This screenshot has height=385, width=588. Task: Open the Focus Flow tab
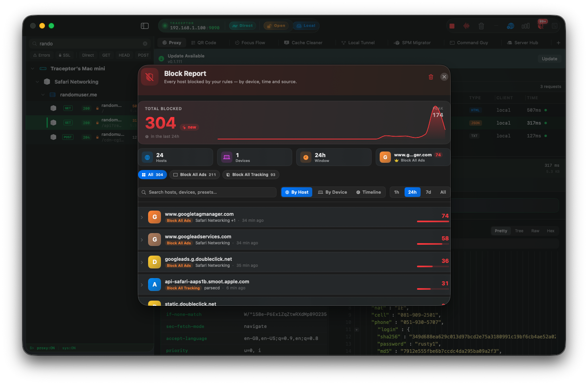click(250, 43)
